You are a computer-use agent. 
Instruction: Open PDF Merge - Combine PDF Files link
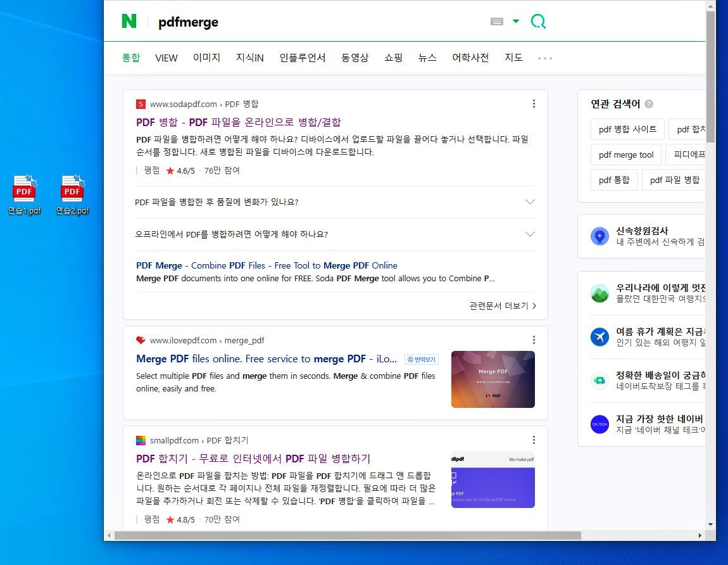coord(267,265)
